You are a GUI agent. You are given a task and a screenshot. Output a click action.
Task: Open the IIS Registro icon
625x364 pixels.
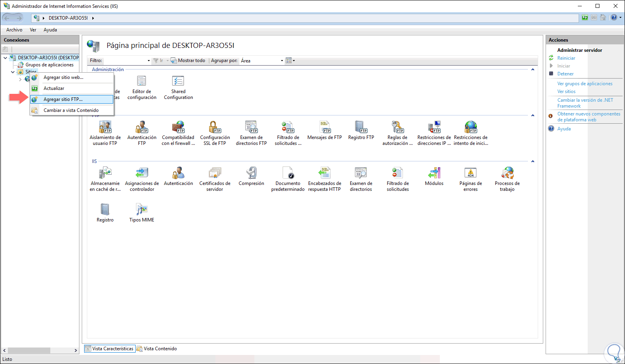pyautogui.click(x=105, y=213)
